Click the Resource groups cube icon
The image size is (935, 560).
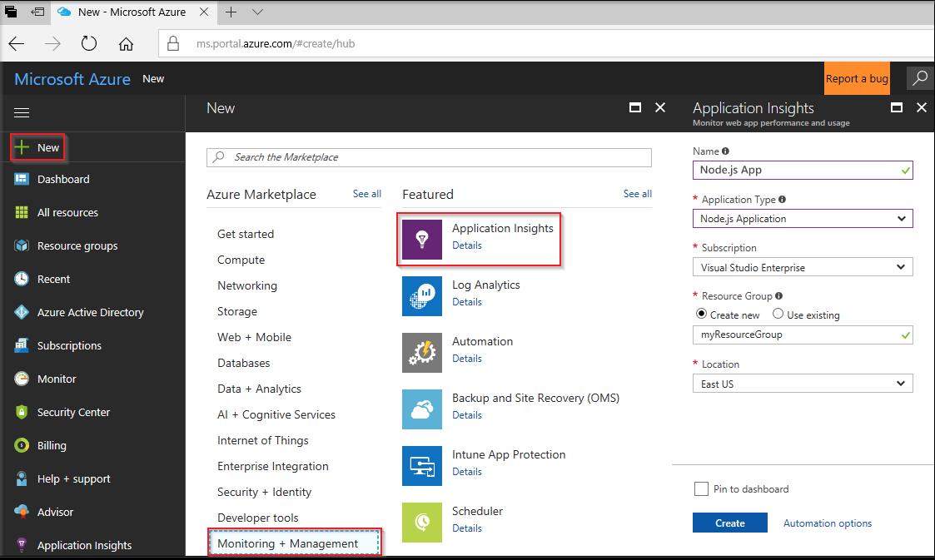tap(22, 245)
